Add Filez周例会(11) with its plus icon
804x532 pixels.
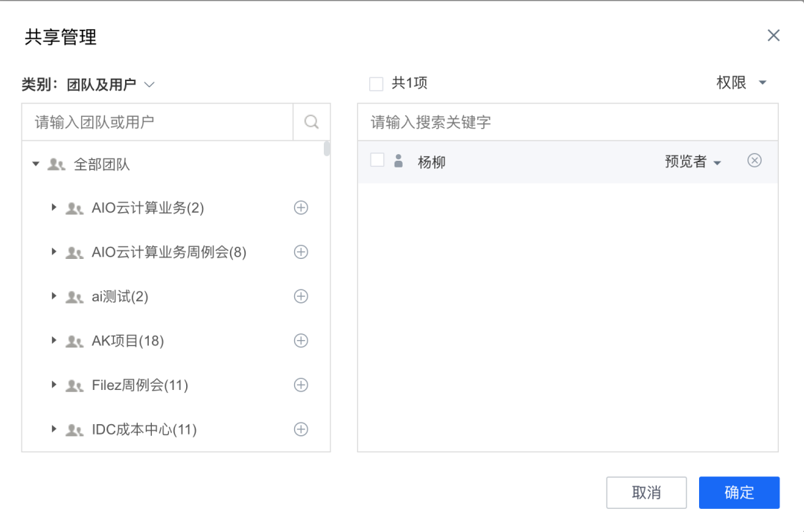coord(301,385)
